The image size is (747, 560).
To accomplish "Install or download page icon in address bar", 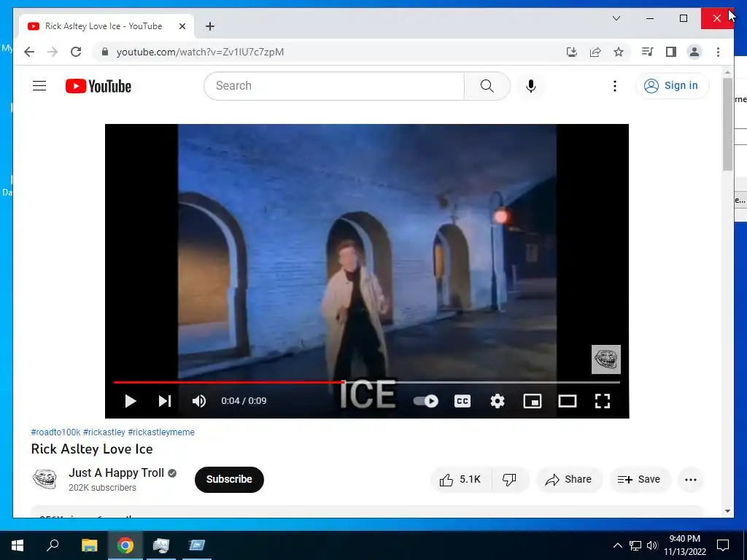I will [572, 52].
